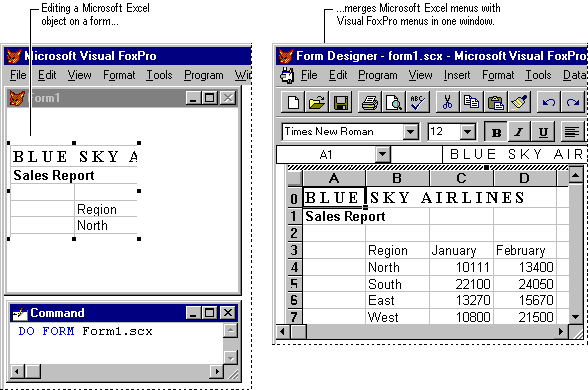Open File menu in left Visual FoxPro window
The height and width of the screenshot is (390, 588).
(18, 75)
